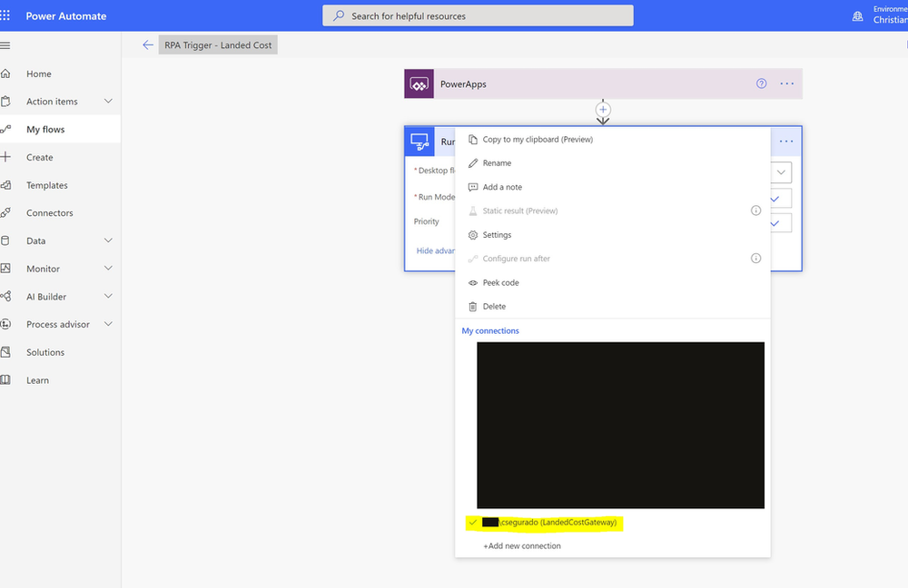Click the Solutions icon

(x=5, y=352)
